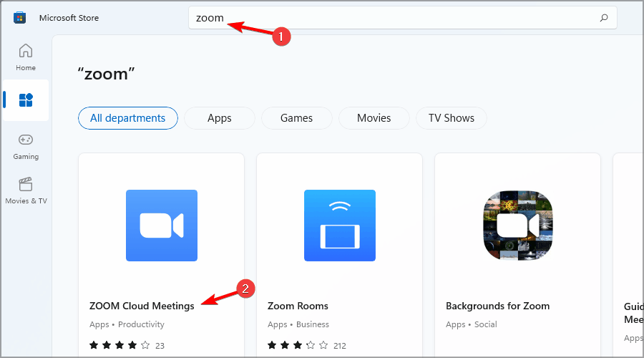Click the Apps • Social text
The width and height of the screenshot is (644, 358).
coord(471,324)
